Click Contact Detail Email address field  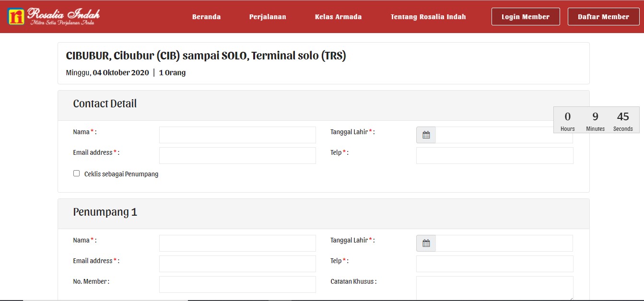(x=237, y=156)
